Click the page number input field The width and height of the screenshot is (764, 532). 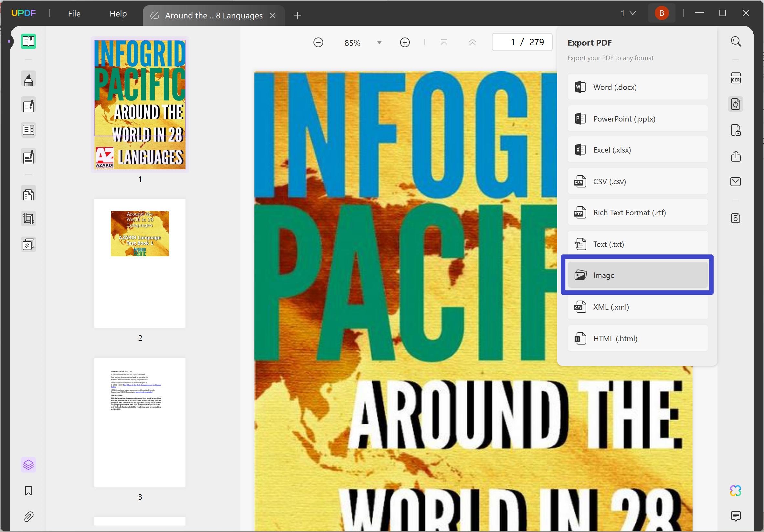(522, 42)
